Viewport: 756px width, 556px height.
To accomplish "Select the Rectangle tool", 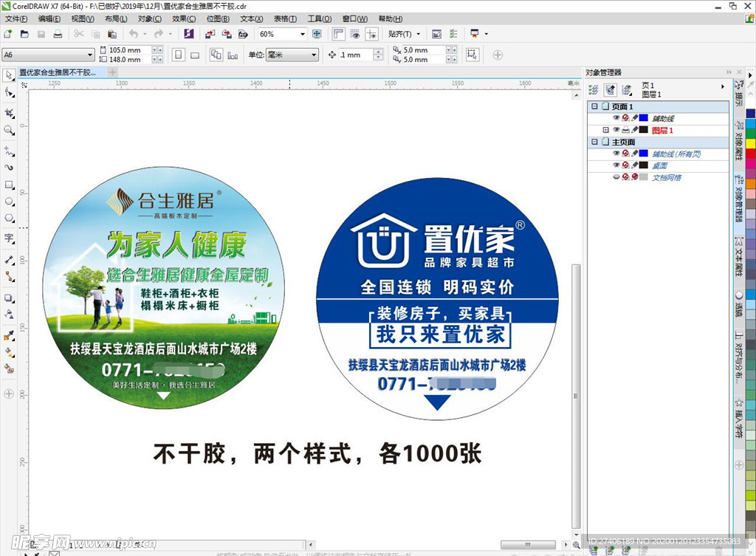I will [x=9, y=185].
